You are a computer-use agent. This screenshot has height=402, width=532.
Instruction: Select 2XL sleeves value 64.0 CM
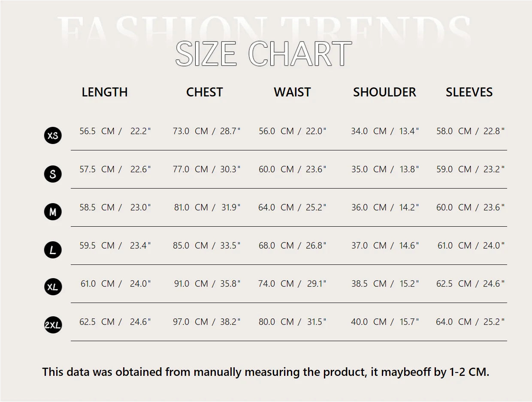pyautogui.click(x=454, y=322)
